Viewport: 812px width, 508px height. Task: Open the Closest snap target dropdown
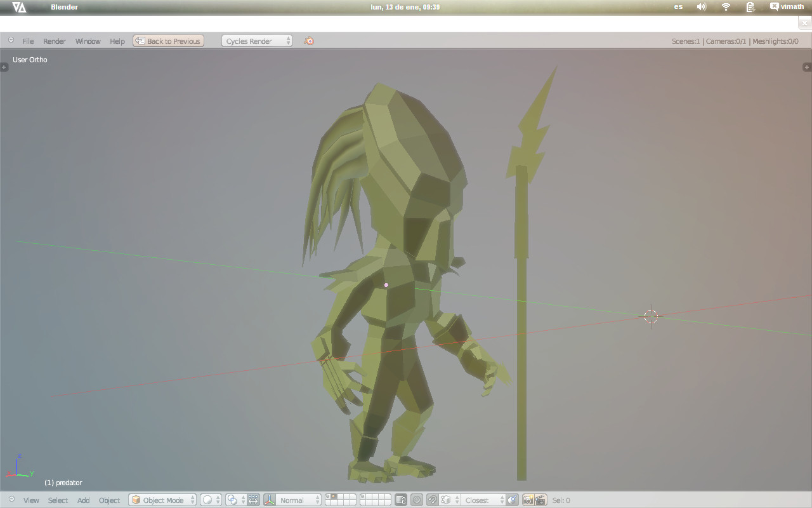(483, 500)
